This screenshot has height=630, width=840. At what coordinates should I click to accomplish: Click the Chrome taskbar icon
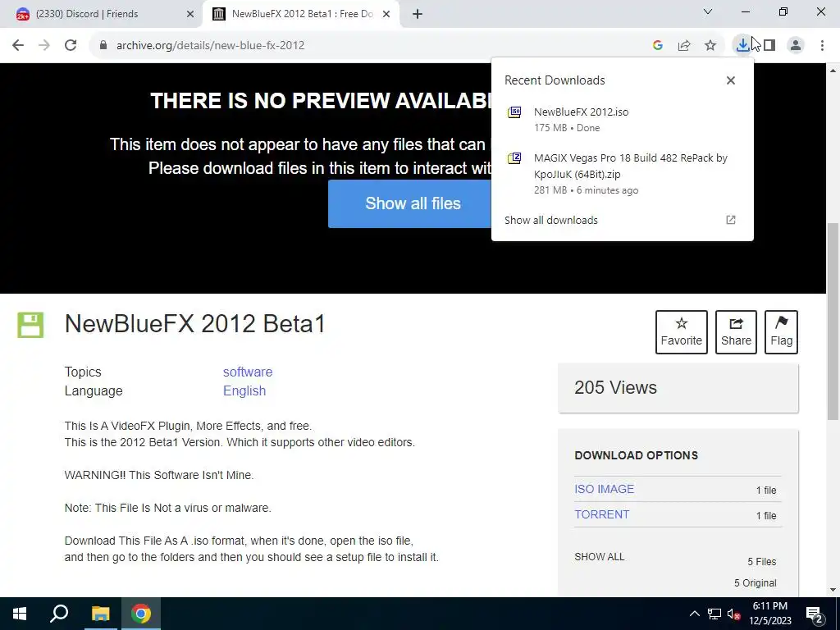click(x=141, y=614)
